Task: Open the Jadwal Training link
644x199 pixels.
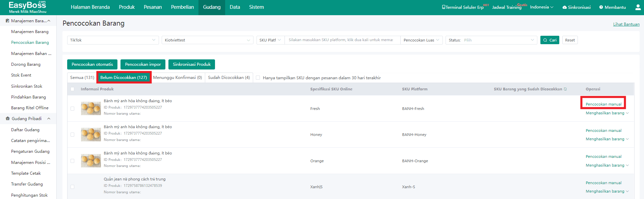Action: click(507, 7)
